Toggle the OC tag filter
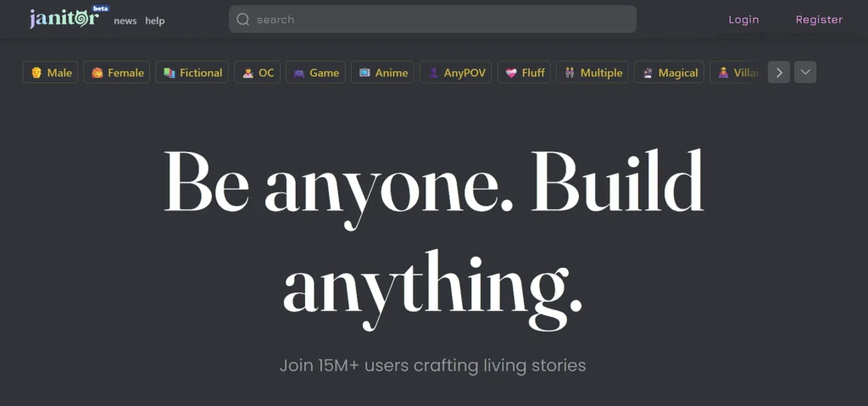 pos(258,73)
